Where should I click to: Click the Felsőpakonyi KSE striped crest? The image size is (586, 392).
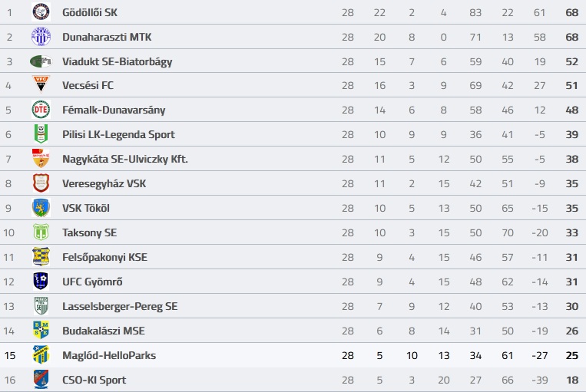[41, 256]
